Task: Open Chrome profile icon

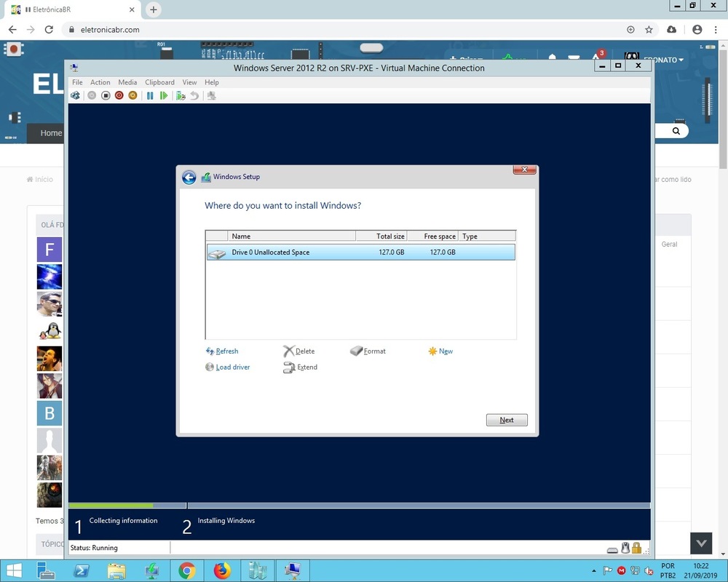Action: 697,30
